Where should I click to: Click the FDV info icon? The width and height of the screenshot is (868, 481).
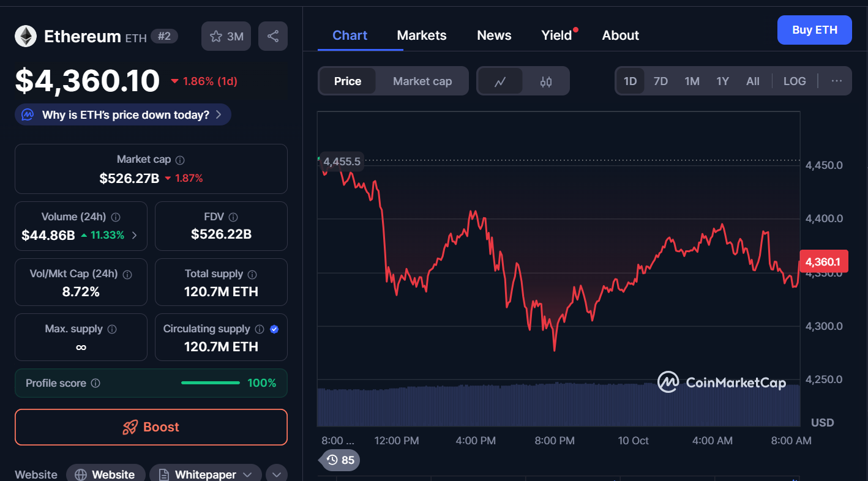tap(233, 217)
